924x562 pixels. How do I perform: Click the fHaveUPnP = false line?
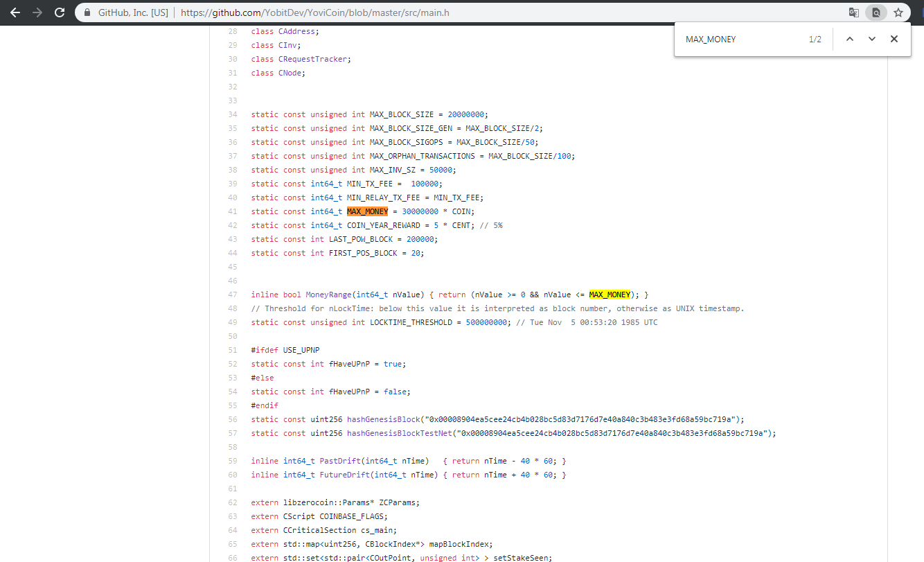pyautogui.click(x=331, y=392)
